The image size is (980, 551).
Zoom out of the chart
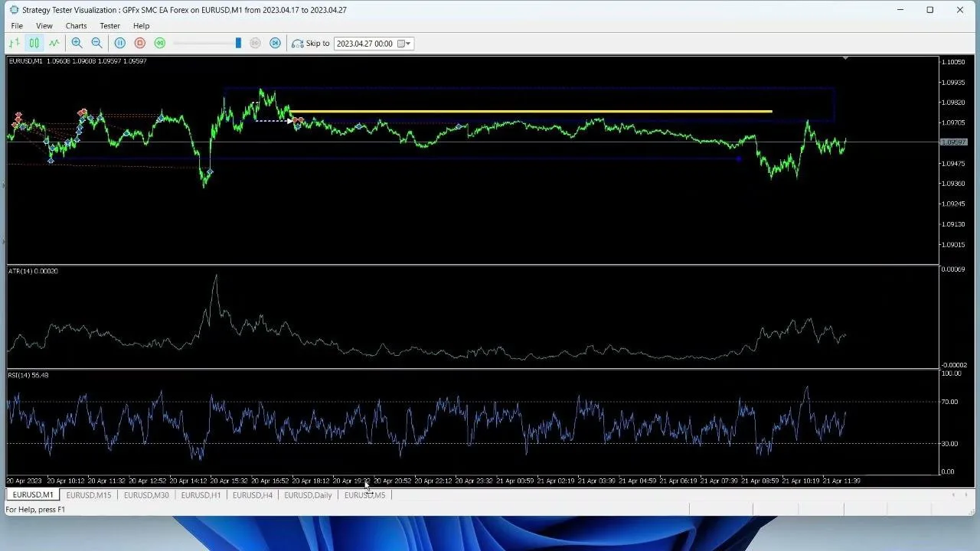pos(96,44)
